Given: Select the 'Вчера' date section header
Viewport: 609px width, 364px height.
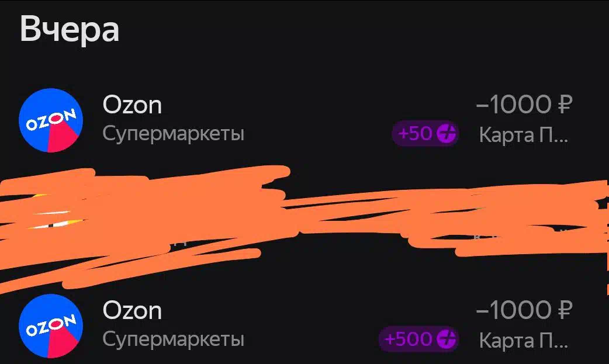Looking at the screenshot, I should pyautogui.click(x=69, y=30).
